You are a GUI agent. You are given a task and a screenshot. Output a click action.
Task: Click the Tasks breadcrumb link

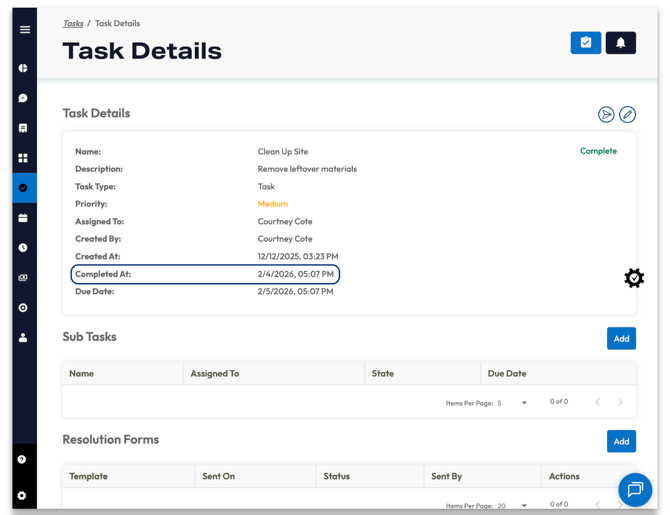point(73,23)
